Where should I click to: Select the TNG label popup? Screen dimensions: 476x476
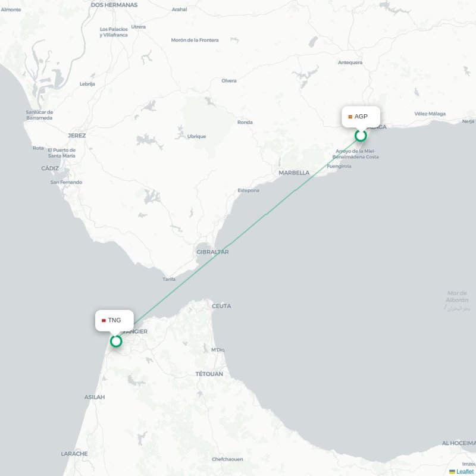pyautogui.click(x=114, y=320)
